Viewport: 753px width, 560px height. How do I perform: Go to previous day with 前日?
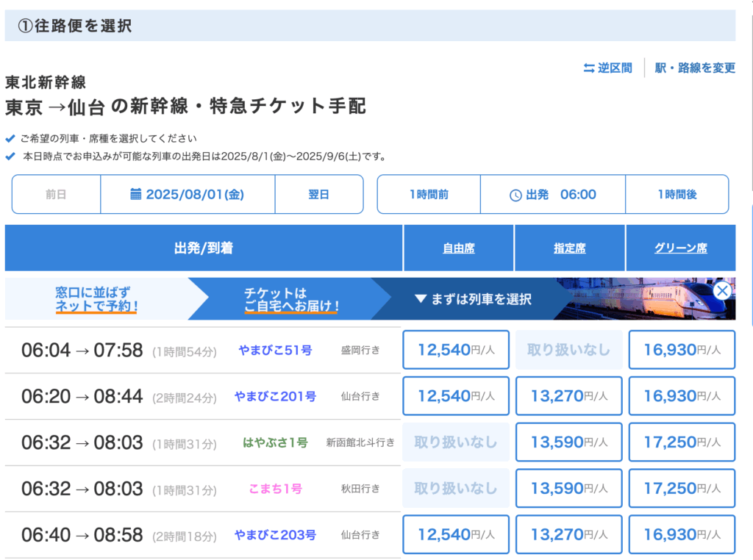56,195
